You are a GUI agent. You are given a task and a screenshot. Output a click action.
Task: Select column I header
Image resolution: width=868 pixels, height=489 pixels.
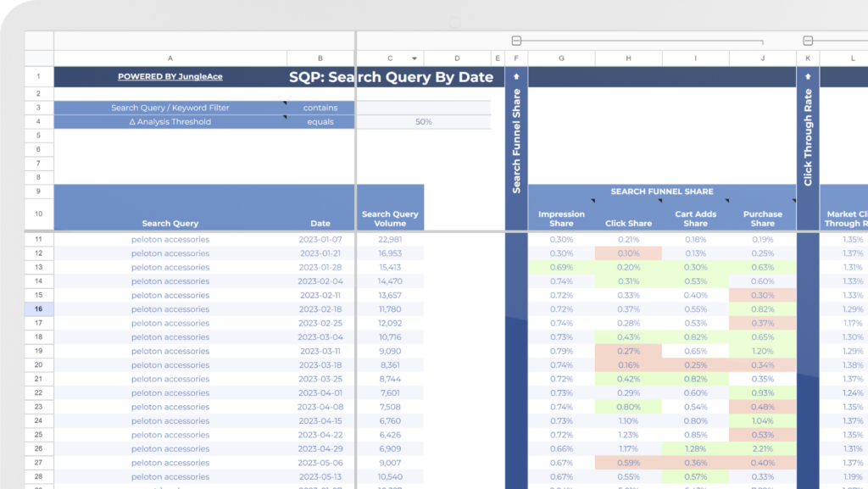[695, 58]
